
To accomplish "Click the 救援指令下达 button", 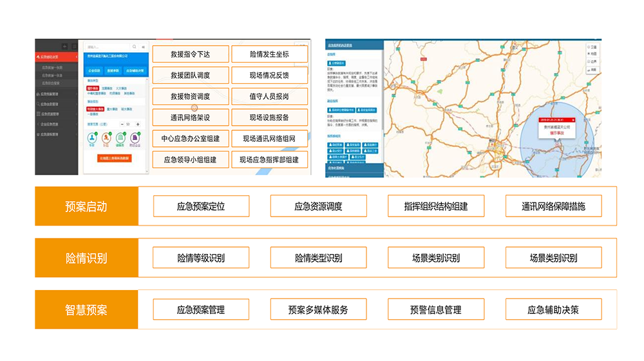I will (190, 54).
